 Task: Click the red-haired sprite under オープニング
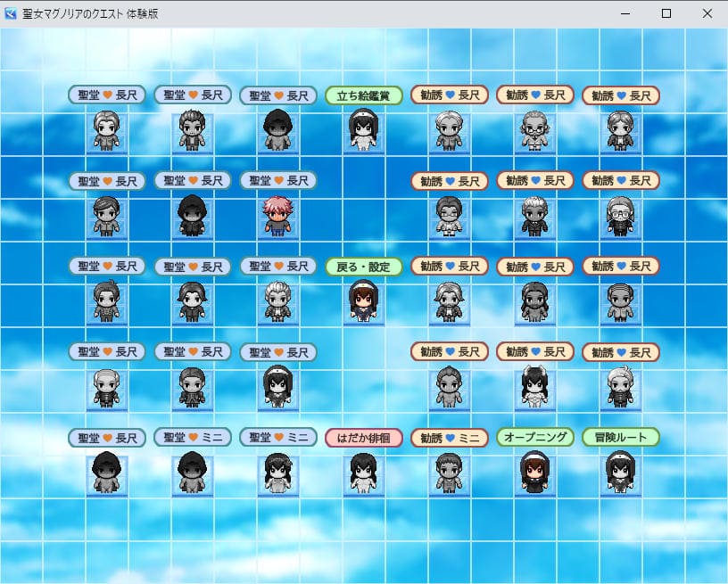point(534,473)
